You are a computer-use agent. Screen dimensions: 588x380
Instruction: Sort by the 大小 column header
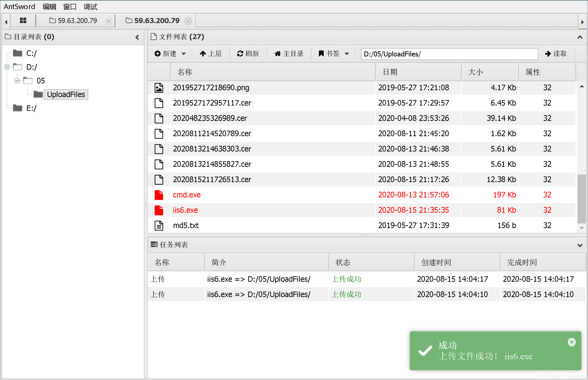tap(490, 72)
